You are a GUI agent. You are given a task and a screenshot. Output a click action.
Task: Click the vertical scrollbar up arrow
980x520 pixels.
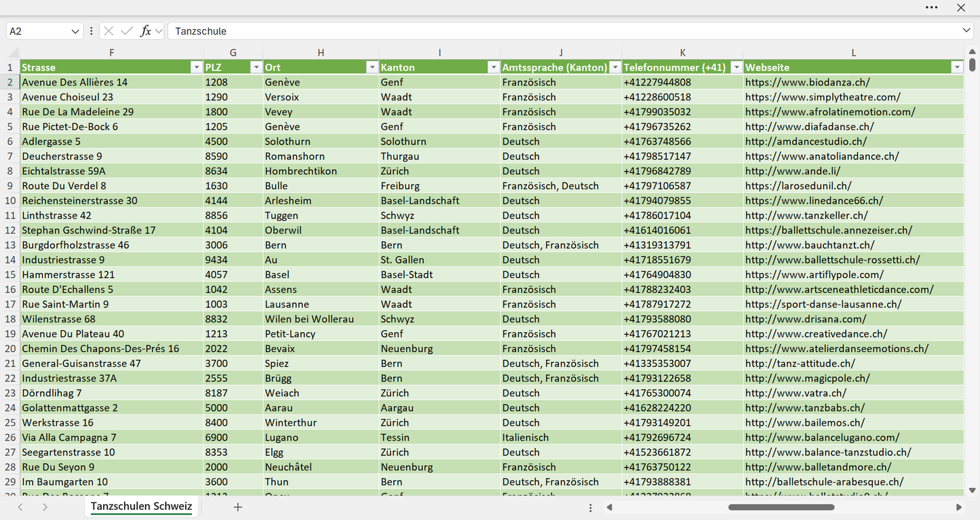coord(972,52)
